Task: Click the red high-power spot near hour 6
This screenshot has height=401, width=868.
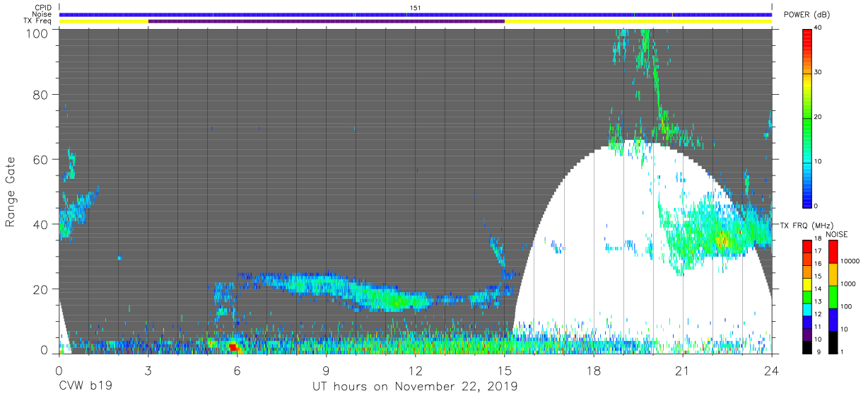Action: coord(233,347)
